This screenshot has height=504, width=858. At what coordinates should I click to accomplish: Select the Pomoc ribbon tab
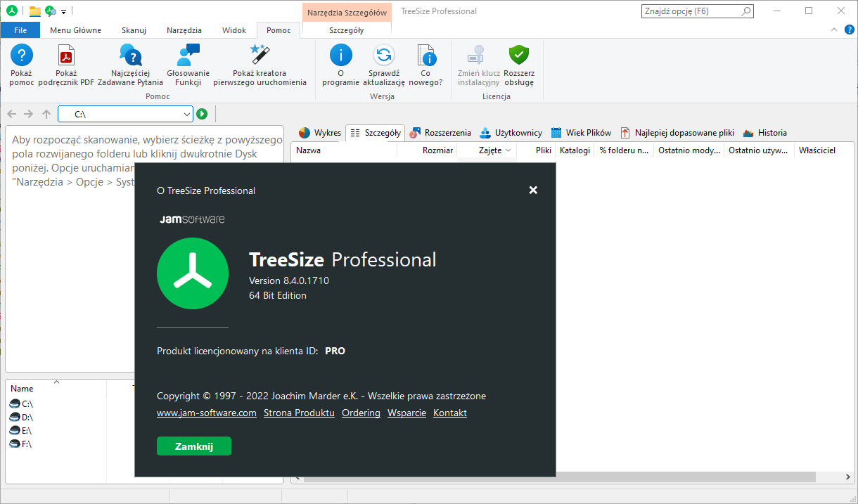[x=278, y=30]
